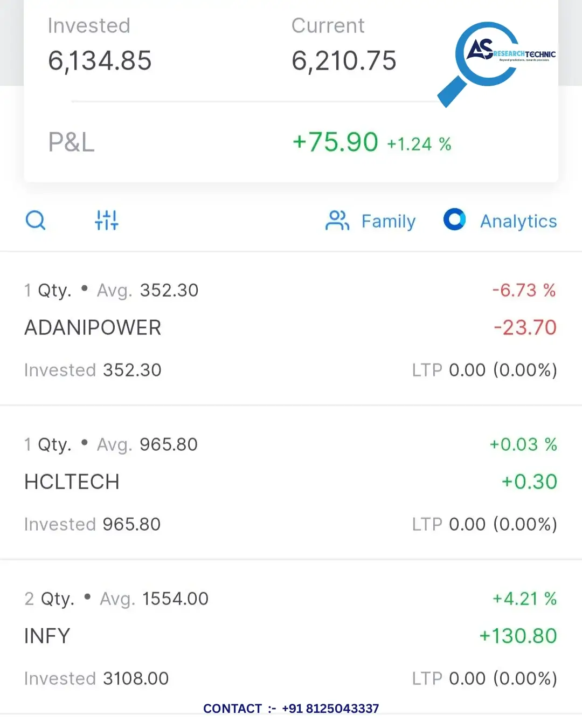582x728 pixels.
Task: Select the INFY holding row
Action: [x=291, y=637]
